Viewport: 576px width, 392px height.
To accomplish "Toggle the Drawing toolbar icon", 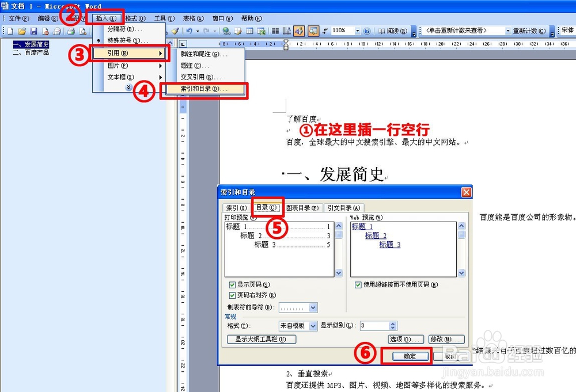I will 298,31.
